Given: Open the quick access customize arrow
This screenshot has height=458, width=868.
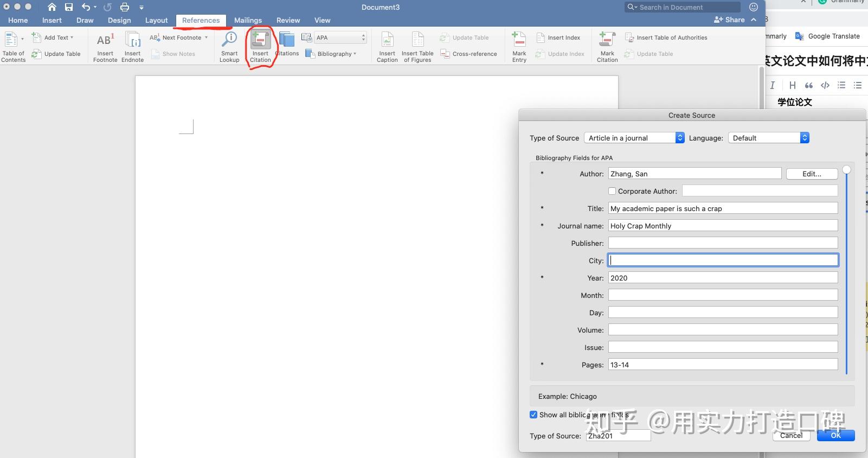Looking at the screenshot, I should coord(141,8).
